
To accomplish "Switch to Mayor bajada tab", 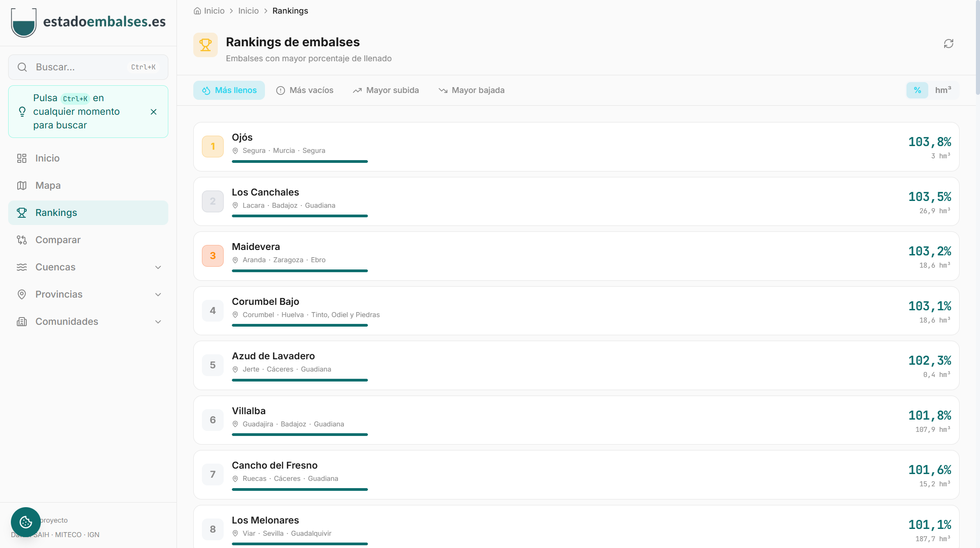I will (x=471, y=90).
